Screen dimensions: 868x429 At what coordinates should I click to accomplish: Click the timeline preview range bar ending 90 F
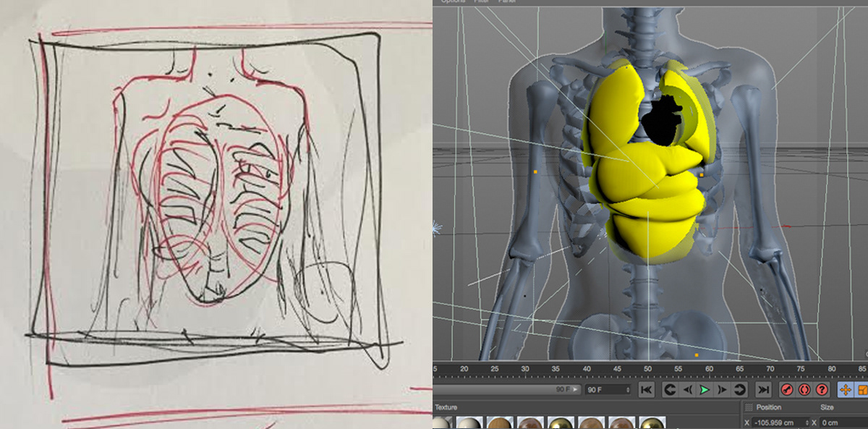coord(506,390)
